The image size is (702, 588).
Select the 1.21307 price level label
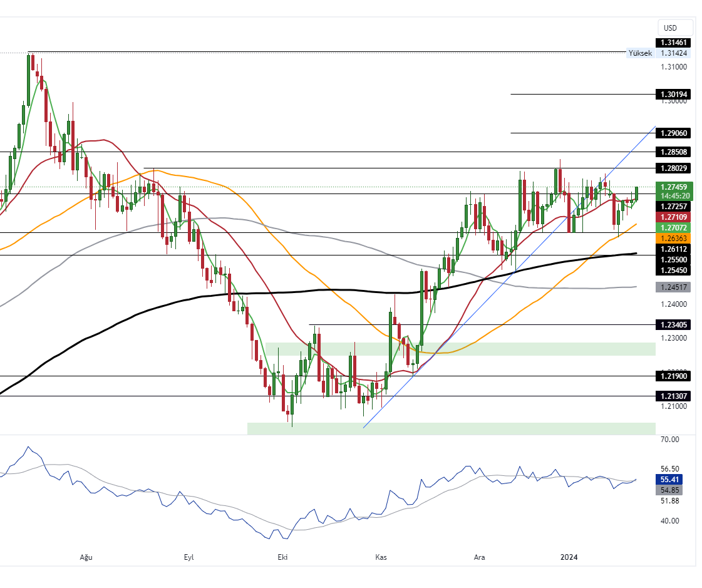[x=673, y=396]
